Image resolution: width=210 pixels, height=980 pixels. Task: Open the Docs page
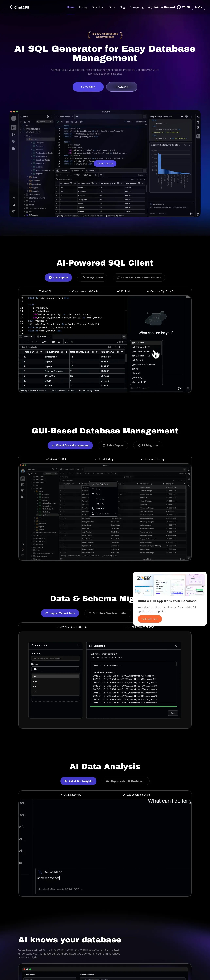112,7
